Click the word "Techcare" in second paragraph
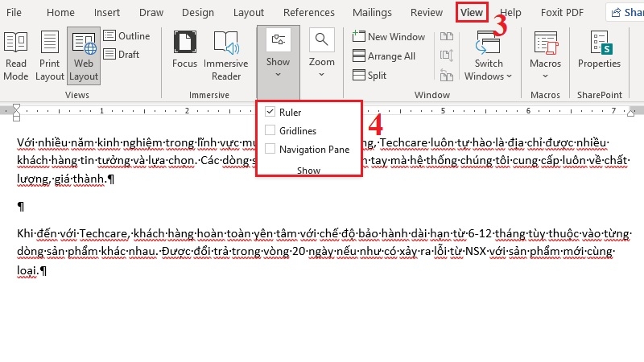This screenshot has height=362, width=644. coord(103,233)
